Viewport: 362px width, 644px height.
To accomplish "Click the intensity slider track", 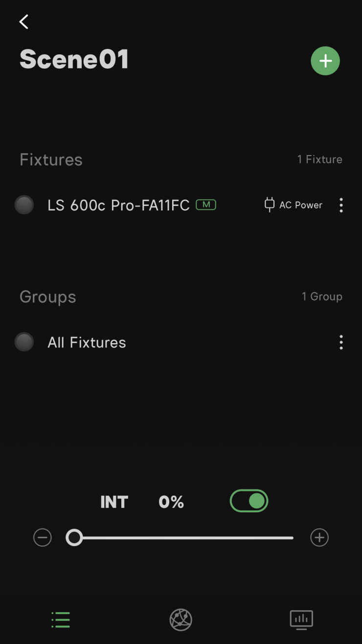I will click(x=186, y=538).
